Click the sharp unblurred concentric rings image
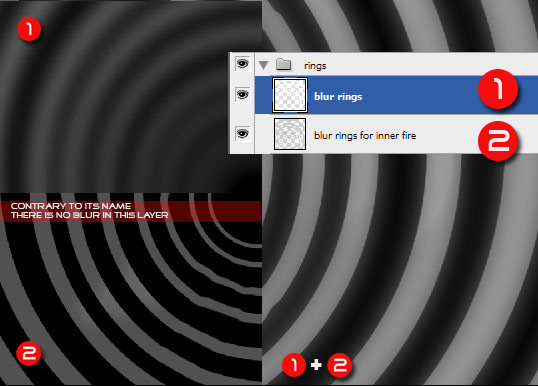This screenshot has height=386, width=538. [x=130, y=289]
